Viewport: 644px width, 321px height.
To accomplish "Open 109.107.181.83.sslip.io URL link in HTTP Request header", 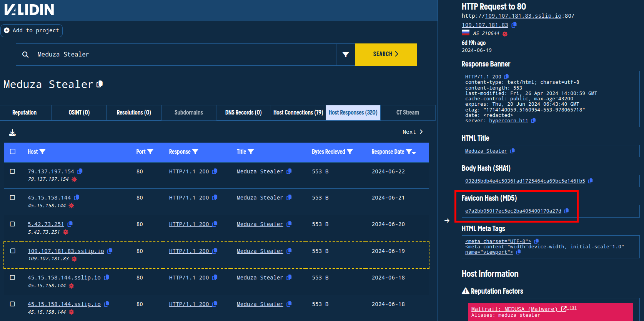I will click(523, 16).
